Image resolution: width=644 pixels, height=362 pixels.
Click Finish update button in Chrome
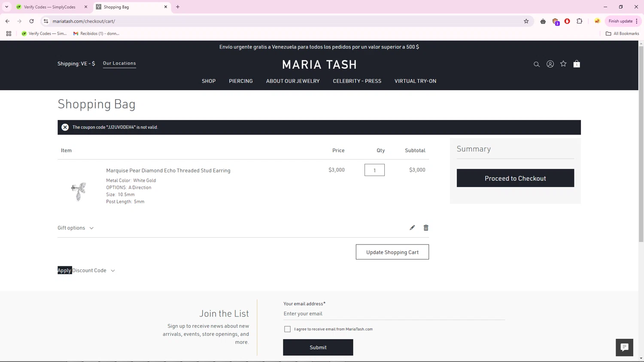coord(623,21)
